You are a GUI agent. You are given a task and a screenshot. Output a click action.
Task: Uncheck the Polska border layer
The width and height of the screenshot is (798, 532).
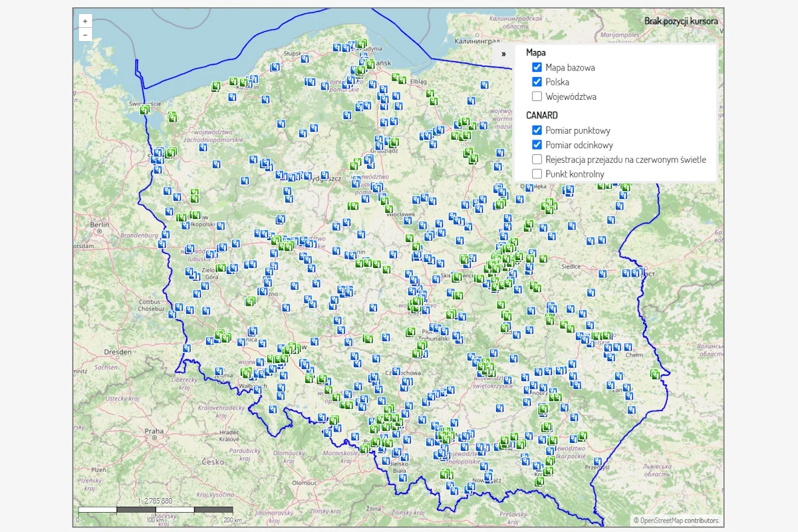click(x=537, y=82)
